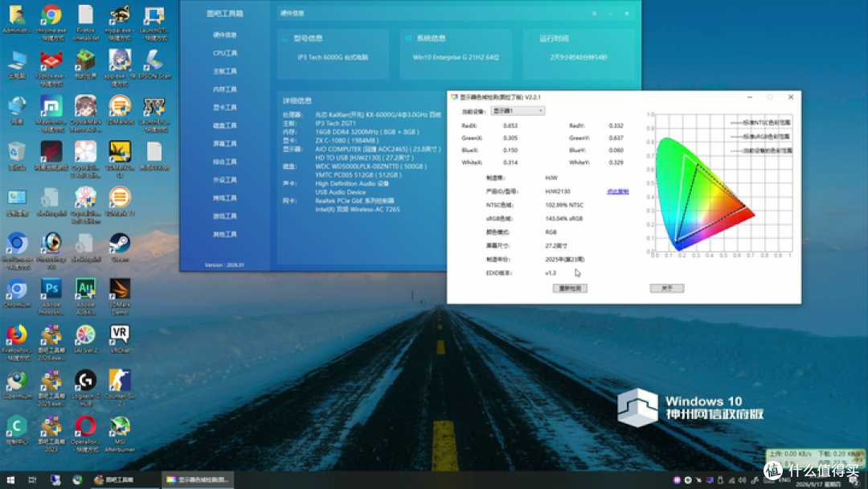This screenshot has width=868, height=489.
Task: Open the Recycle Bin icon
Action: point(17,156)
